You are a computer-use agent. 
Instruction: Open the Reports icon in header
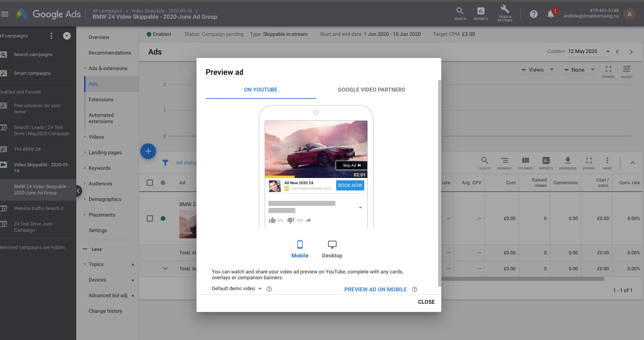tap(481, 13)
